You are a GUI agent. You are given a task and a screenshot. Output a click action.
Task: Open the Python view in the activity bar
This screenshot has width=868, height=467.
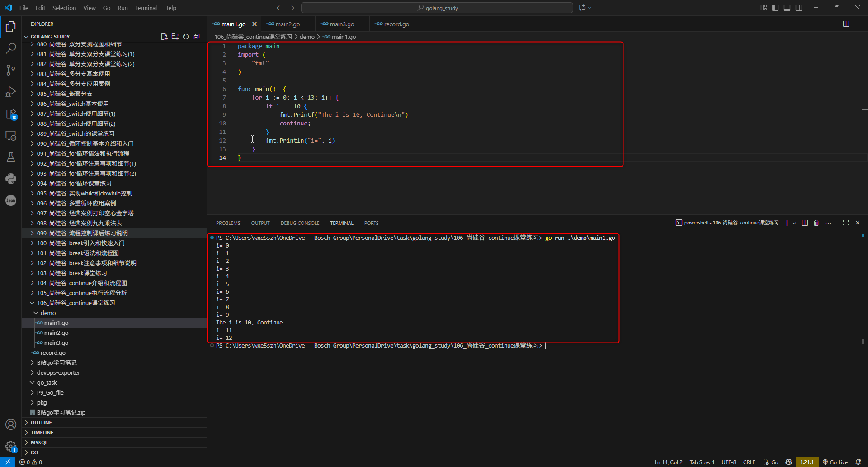click(x=11, y=179)
